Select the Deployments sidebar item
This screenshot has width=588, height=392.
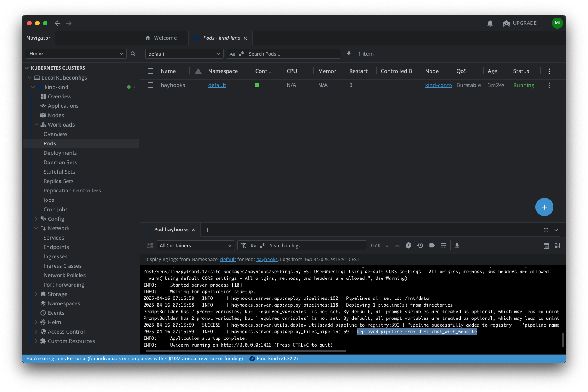coord(60,153)
